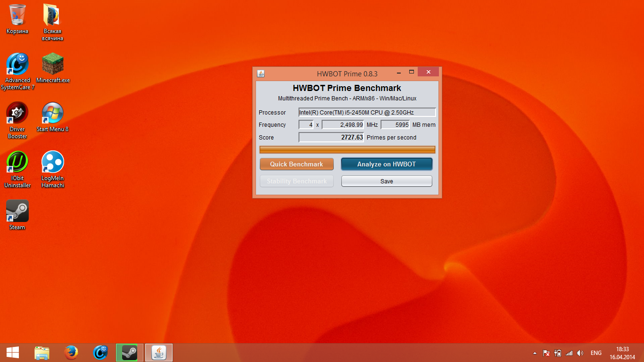The height and width of the screenshot is (362, 644).
Task: Click the Stability Benchmark button
Action: point(297,181)
